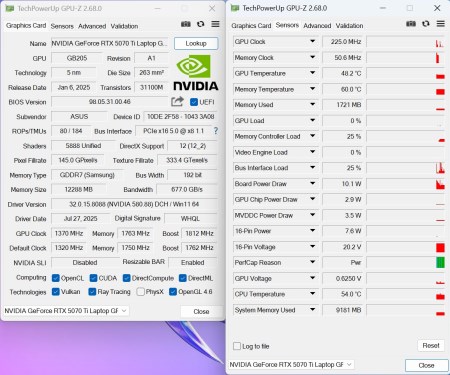Click the Driver Version value field

(x=134, y=204)
